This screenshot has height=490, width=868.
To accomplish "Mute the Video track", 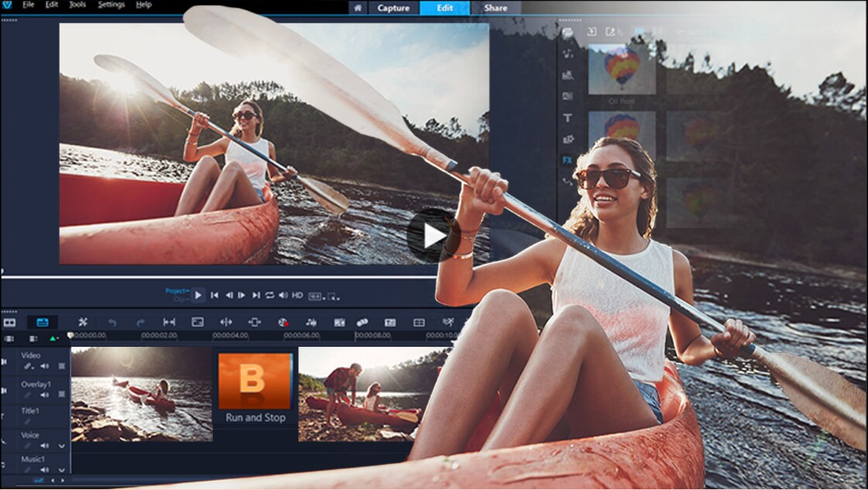I will (x=44, y=366).
